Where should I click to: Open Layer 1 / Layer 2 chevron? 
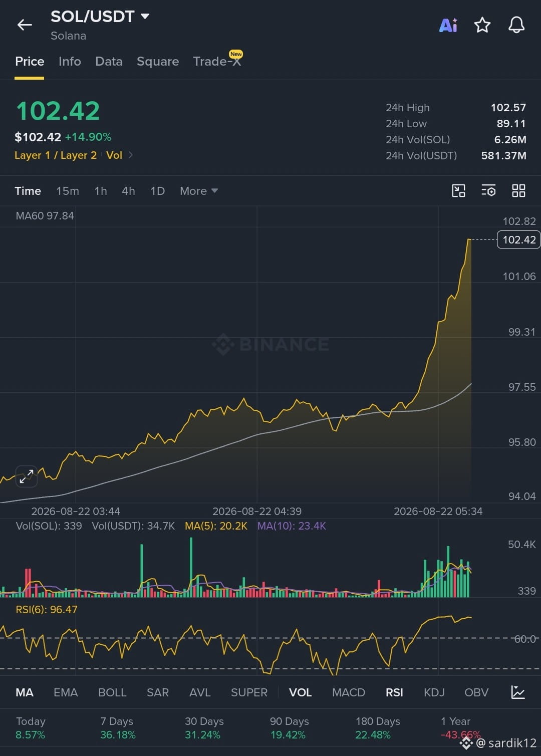pyautogui.click(x=131, y=155)
